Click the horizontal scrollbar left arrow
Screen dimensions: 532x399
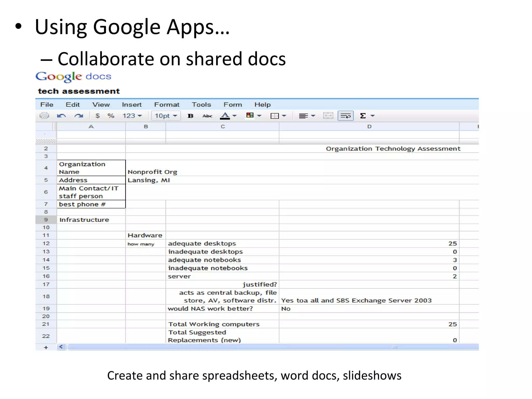61,347
